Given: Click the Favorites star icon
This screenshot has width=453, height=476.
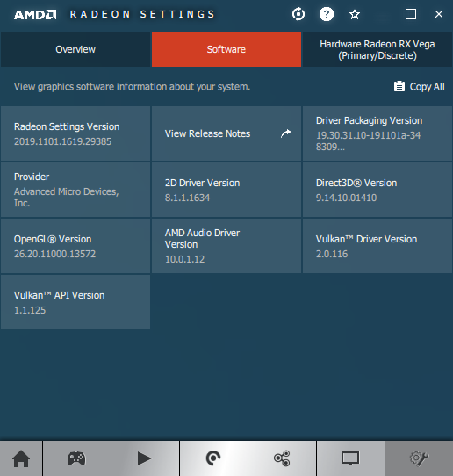Looking at the screenshot, I should pos(355,14).
